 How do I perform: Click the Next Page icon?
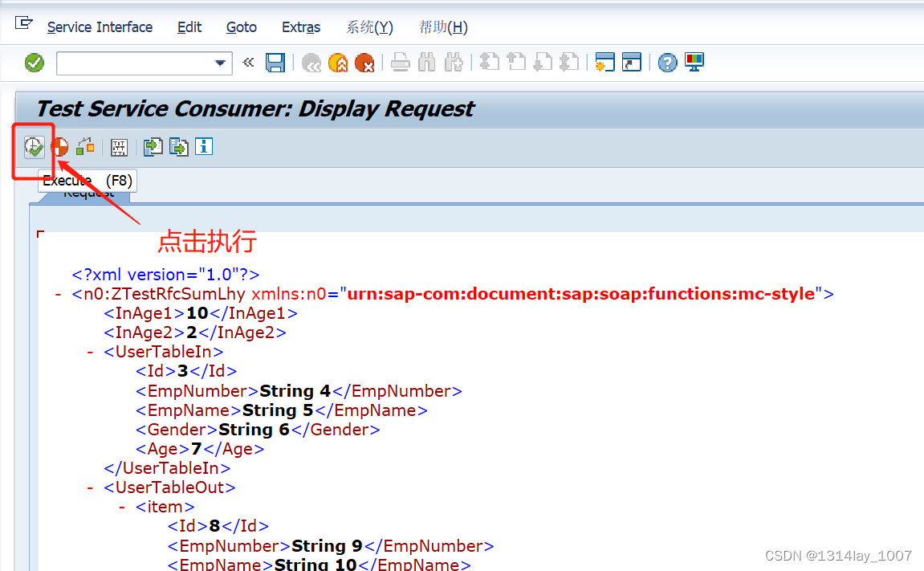(543, 62)
